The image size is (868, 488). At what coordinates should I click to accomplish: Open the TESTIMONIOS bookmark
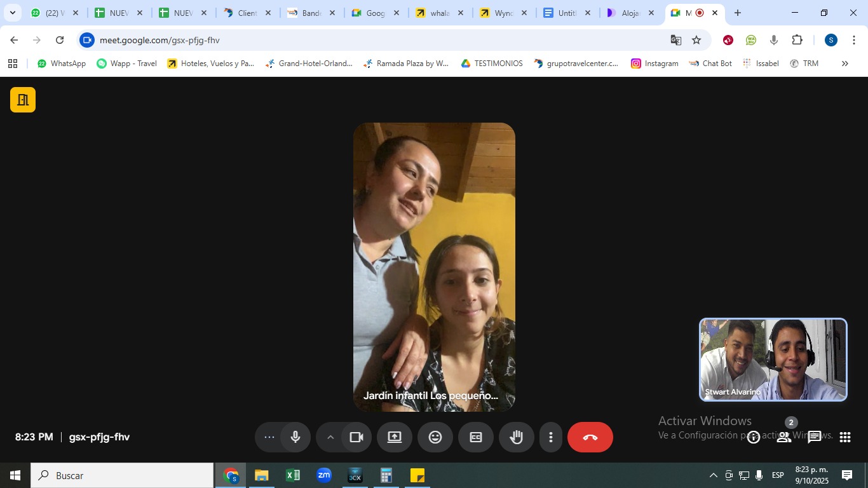coord(492,64)
